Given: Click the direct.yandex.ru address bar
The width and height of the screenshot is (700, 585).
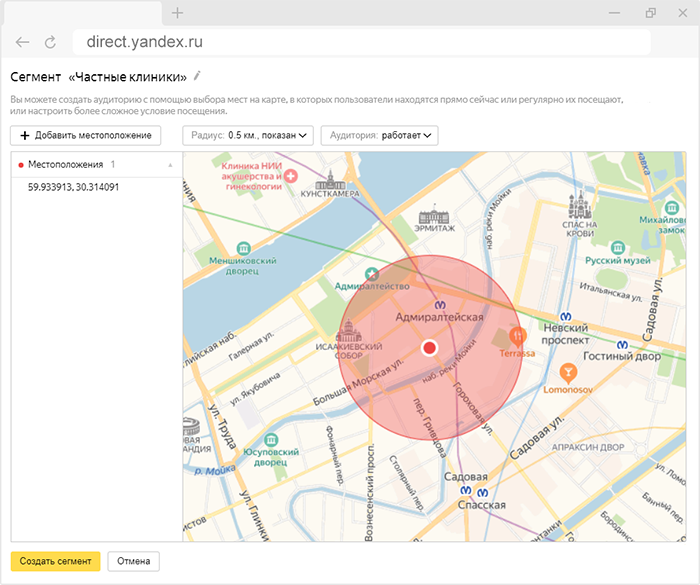Looking at the screenshot, I should click(x=361, y=42).
